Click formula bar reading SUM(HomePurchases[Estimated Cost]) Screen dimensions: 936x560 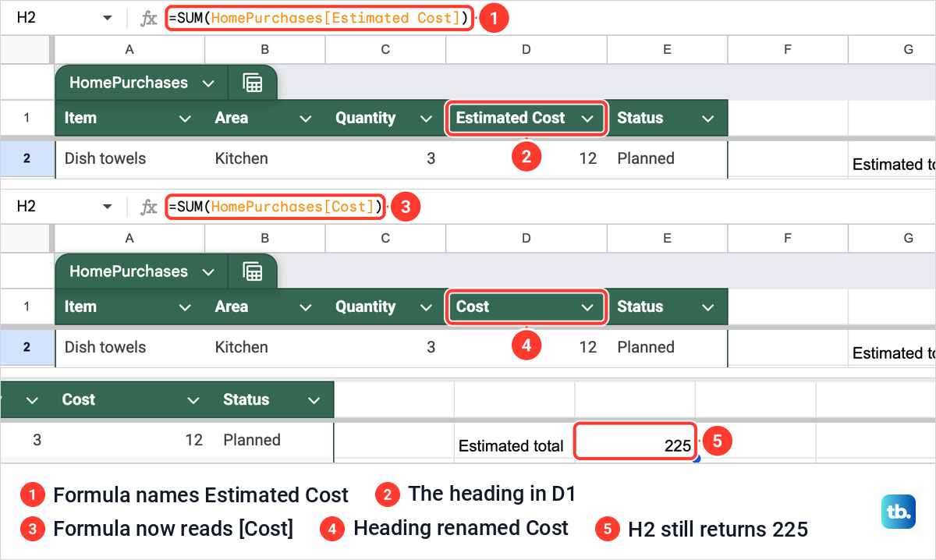pos(319,17)
